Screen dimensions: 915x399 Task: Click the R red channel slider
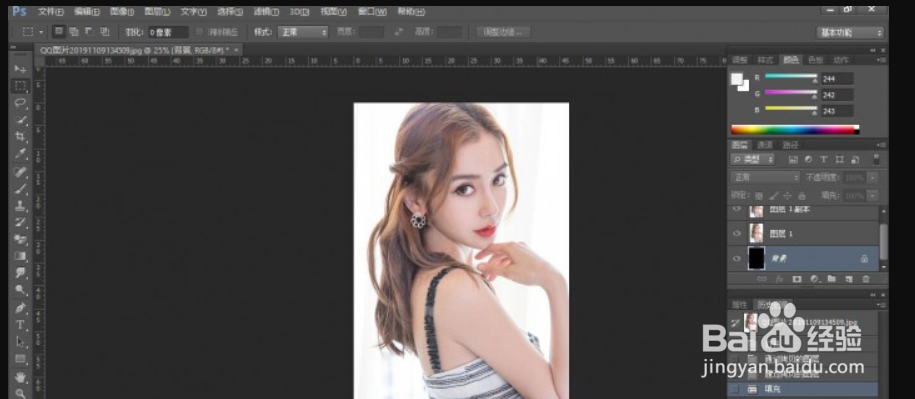pyautogui.click(x=791, y=78)
